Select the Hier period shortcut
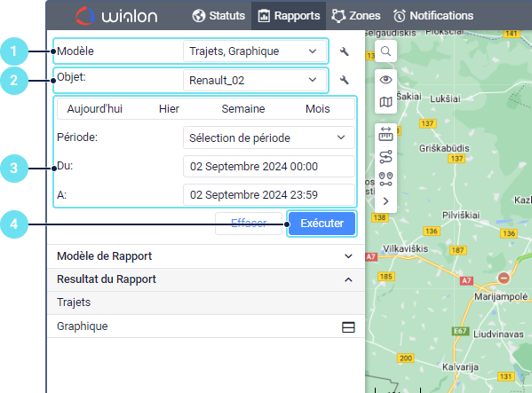The height and width of the screenshot is (393, 532). (x=169, y=109)
